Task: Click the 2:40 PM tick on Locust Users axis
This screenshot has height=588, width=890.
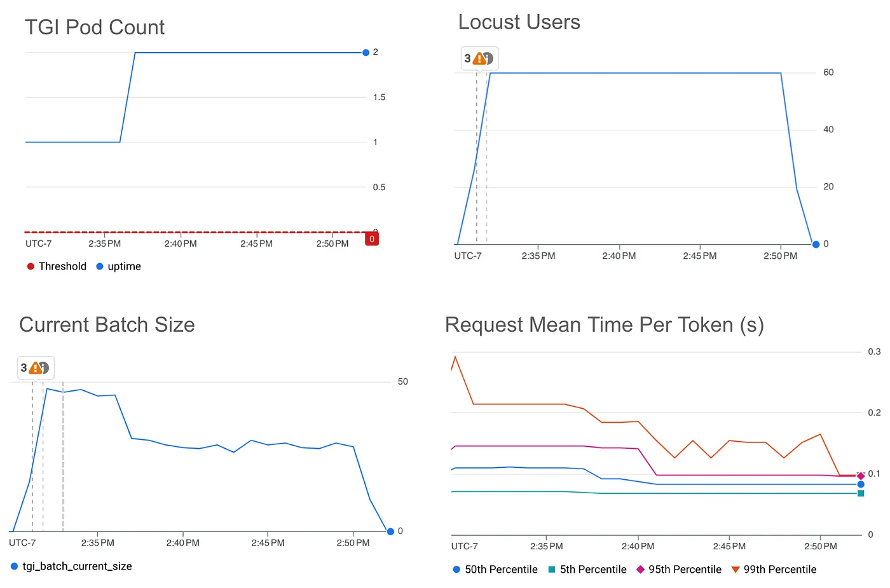Action: coord(619,256)
